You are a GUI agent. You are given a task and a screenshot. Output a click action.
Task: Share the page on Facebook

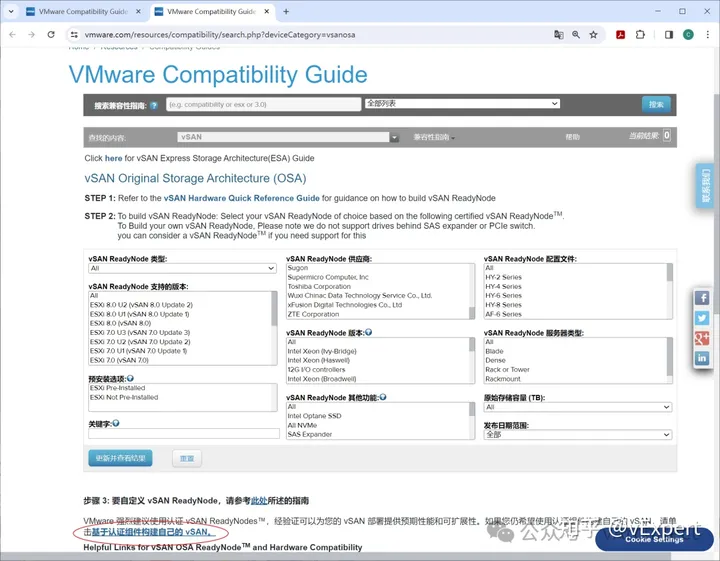pos(702,298)
